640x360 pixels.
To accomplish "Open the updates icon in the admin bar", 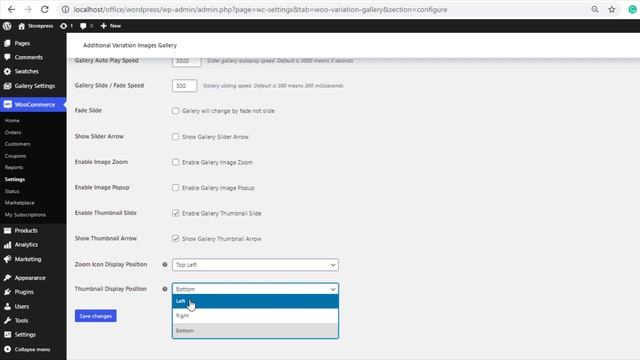I will [x=67, y=26].
